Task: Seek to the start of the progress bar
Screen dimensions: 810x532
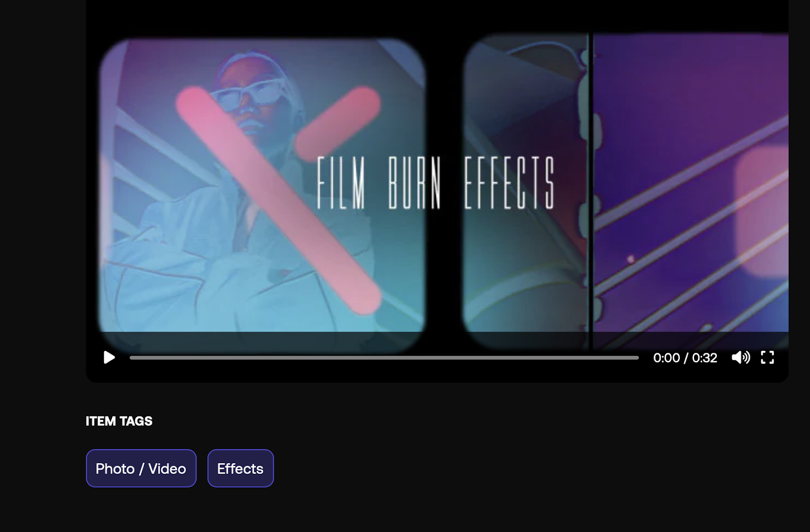Action: click(x=131, y=358)
